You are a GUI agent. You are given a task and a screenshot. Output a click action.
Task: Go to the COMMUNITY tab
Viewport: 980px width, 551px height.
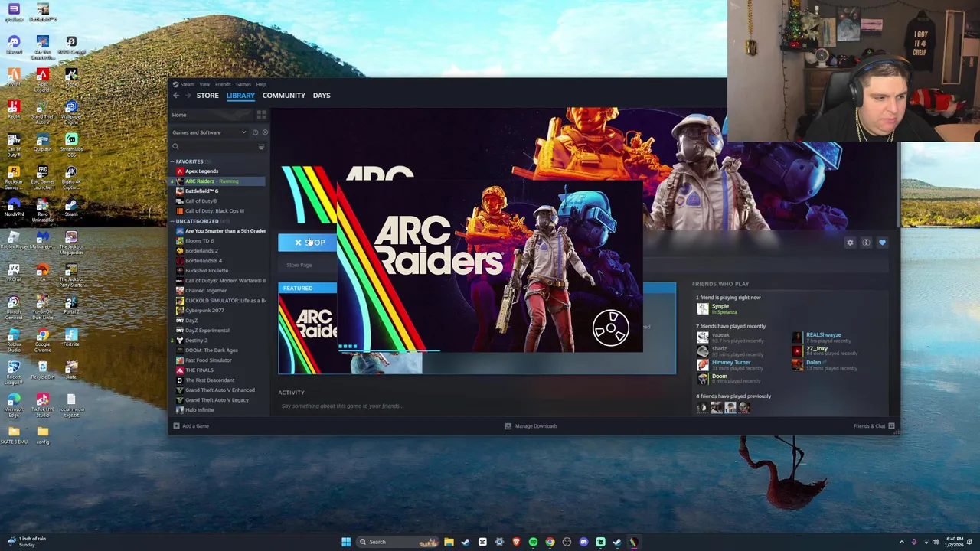pyautogui.click(x=283, y=96)
